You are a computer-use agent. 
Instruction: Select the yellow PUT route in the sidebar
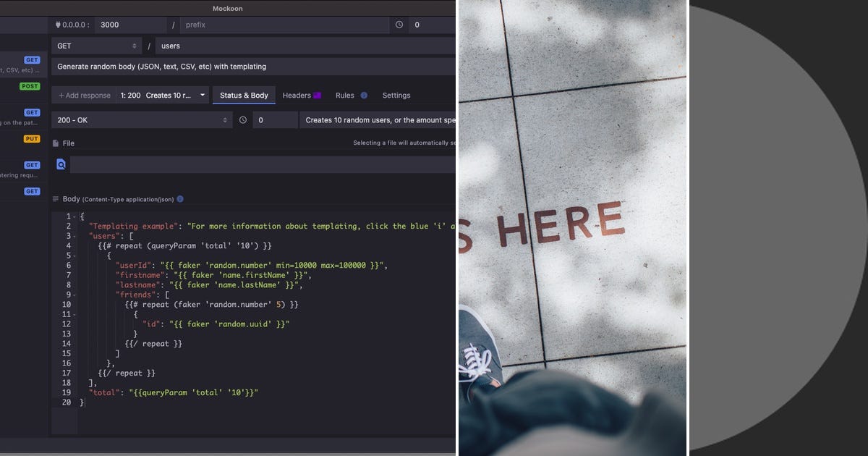tap(31, 138)
